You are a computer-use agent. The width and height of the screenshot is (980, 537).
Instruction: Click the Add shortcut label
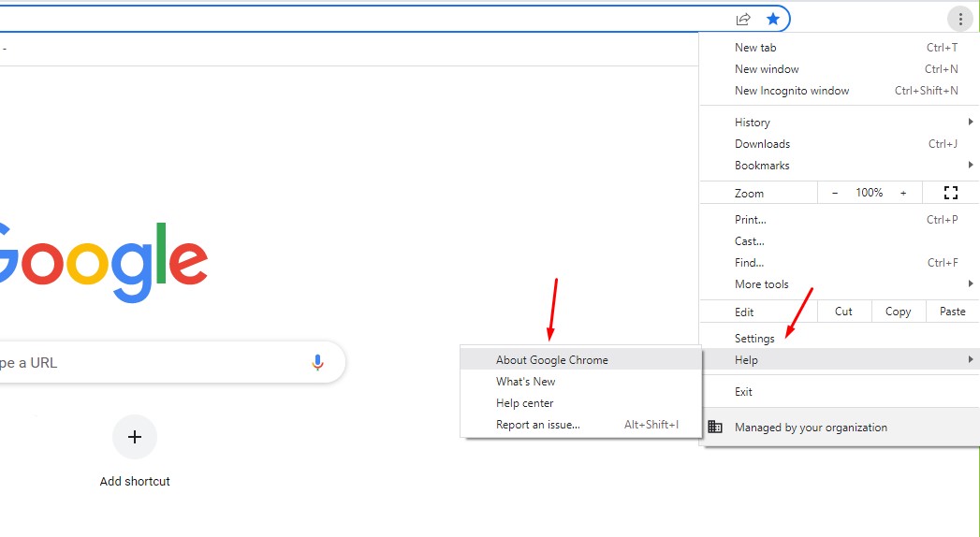pos(135,482)
